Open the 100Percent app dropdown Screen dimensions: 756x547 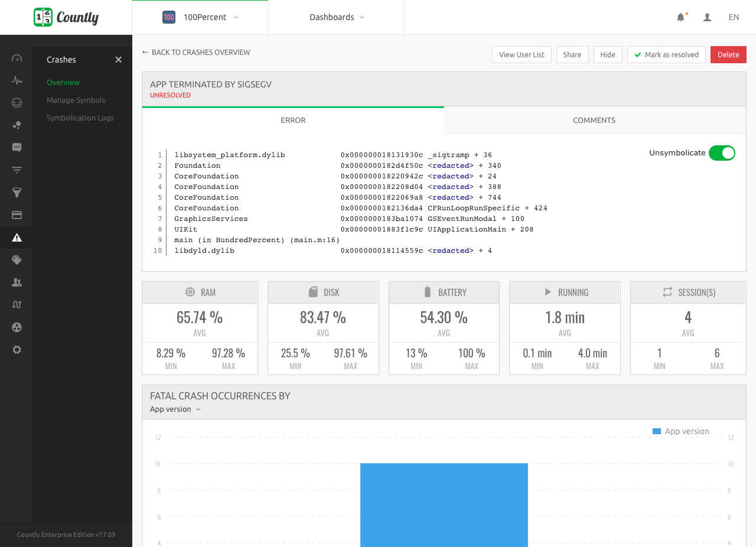click(200, 17)
